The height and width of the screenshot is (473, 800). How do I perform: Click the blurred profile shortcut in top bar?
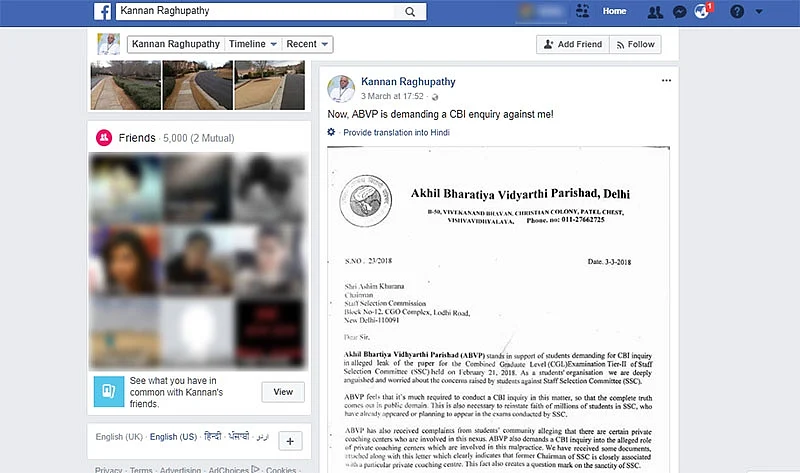tap(541, 11)
